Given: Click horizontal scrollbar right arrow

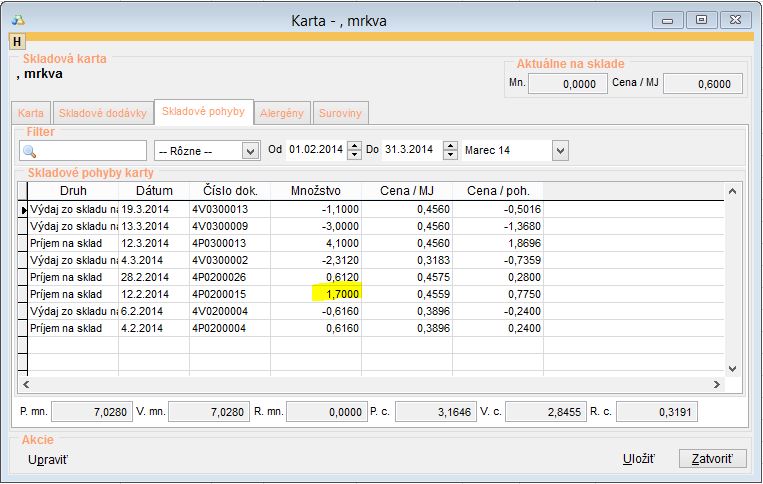Looking at the screenshot, I should (x=716, y=383).
